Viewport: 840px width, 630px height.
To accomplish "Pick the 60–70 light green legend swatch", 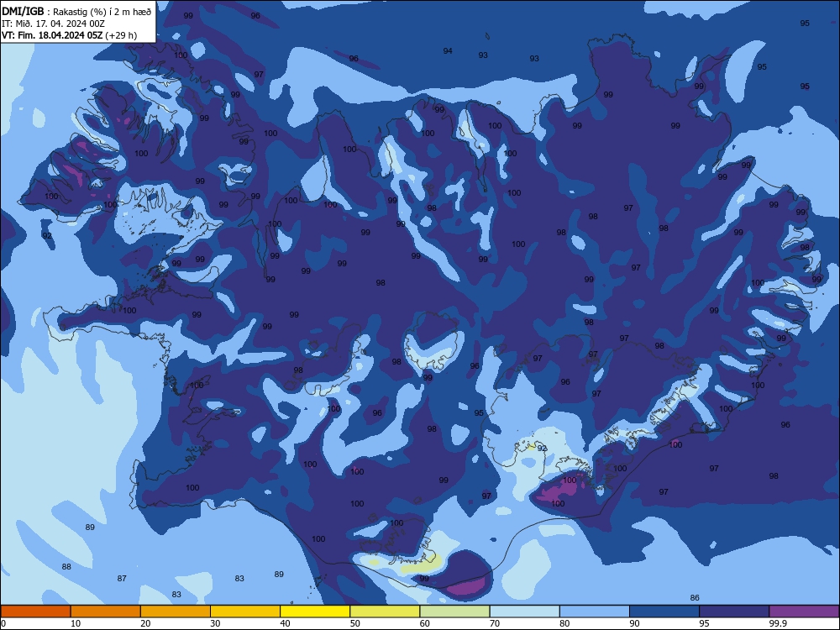I will (x=454, y=612).
